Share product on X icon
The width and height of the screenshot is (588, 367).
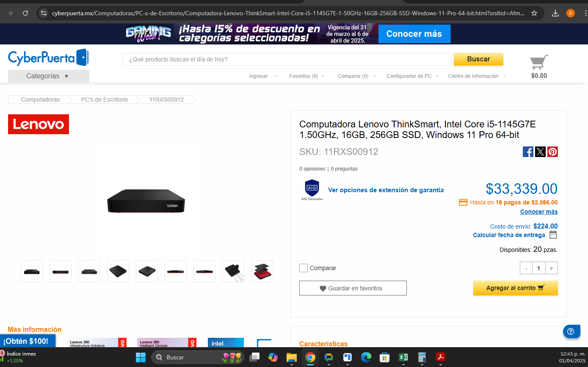coord(540,152)
